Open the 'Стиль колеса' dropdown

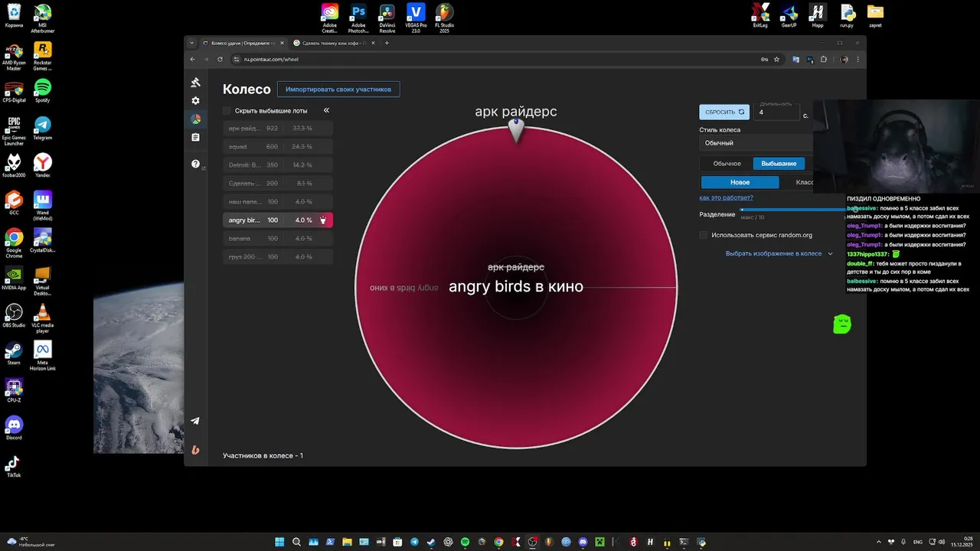pyautogui.click(x=756, y=143)
